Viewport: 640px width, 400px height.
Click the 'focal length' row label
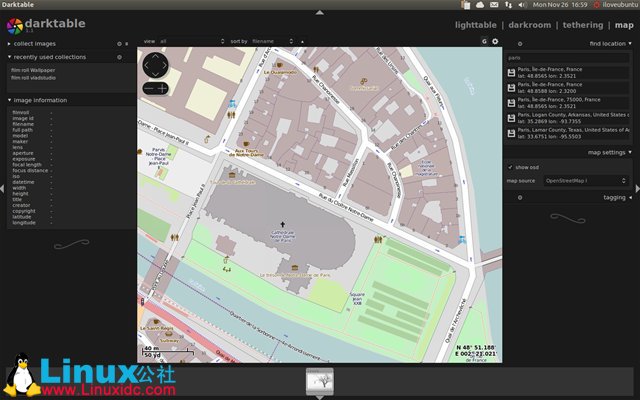point(27,165)
